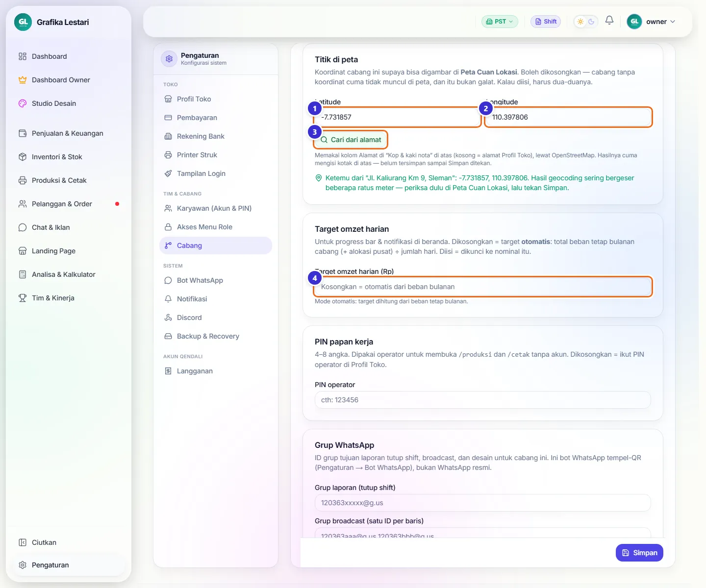Open Pelanggan & Order people icon

pos(23,204)
